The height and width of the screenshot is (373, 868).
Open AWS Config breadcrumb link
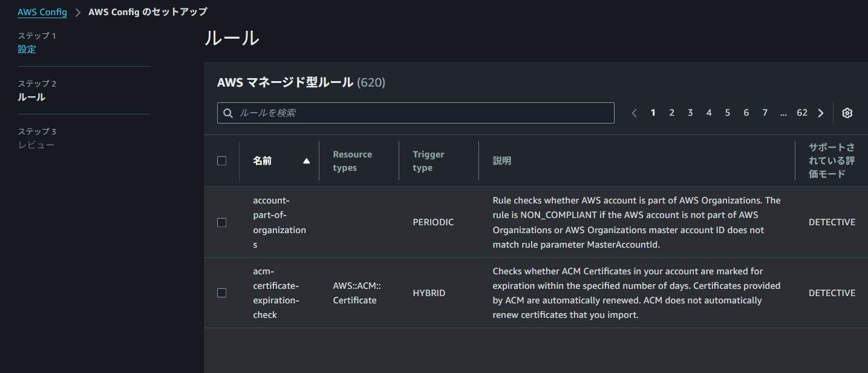[x=42, y=12]
